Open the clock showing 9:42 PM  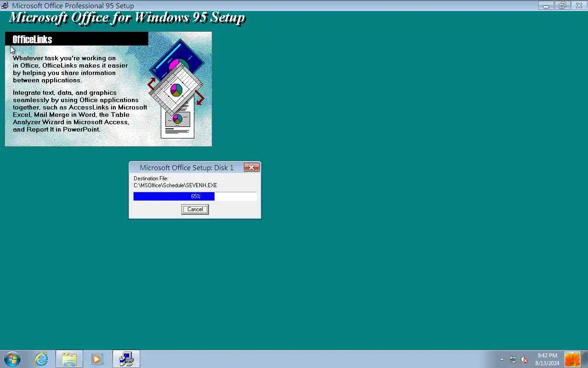(x=547, y=359)
